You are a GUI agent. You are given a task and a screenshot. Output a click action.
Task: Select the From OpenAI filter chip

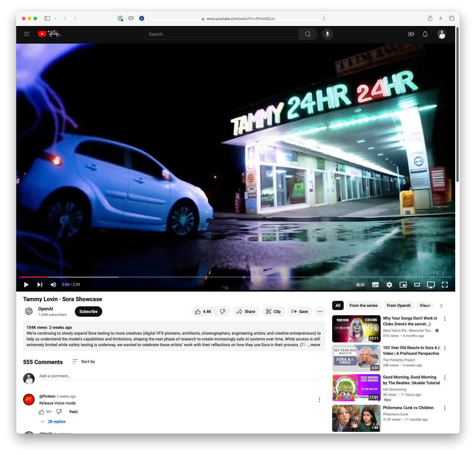coord(398,305)
